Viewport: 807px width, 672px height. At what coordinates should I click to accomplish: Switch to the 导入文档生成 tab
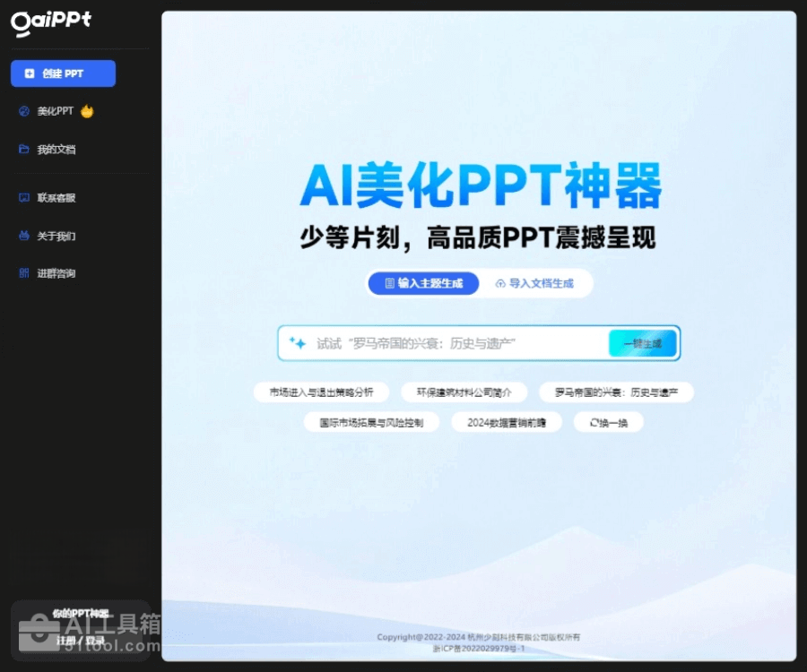[x=534, y=283]
